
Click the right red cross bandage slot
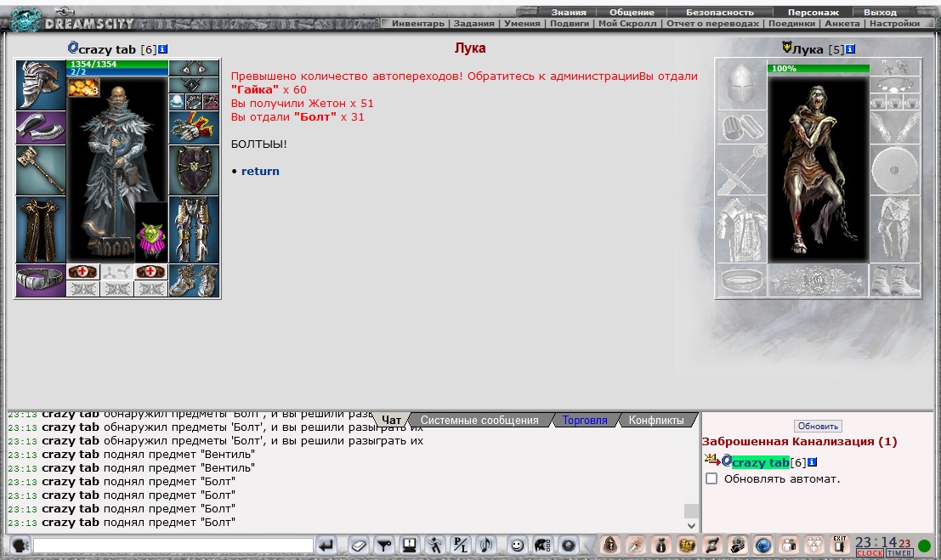150,272
